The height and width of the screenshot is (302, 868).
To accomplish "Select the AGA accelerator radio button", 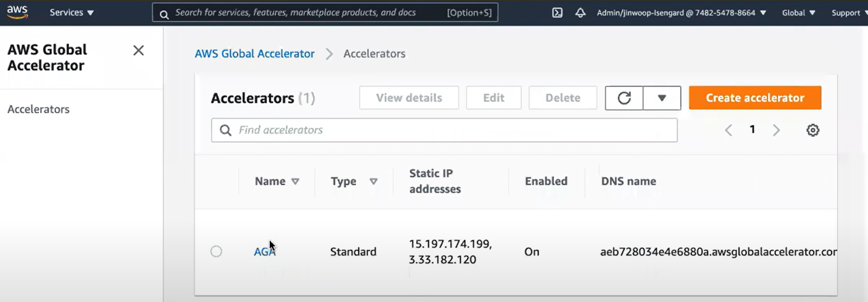I will [x=216, y=251].
